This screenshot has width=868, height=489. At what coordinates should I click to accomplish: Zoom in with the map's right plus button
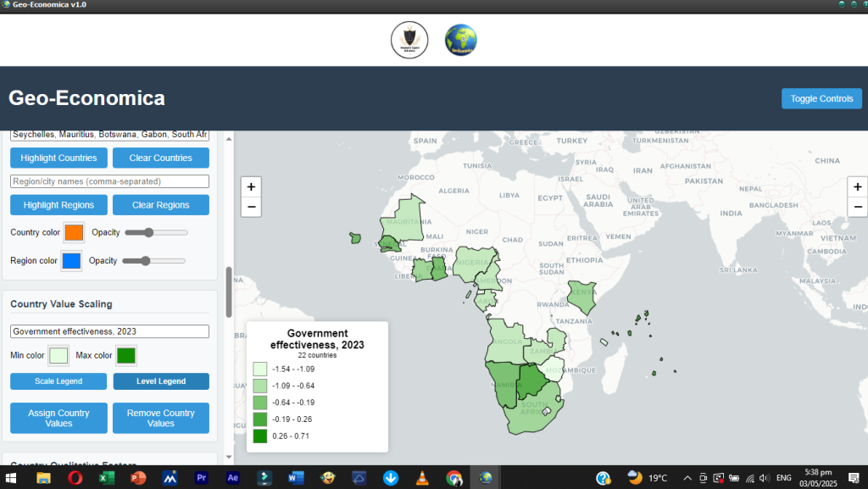click(x=857, y=186)
